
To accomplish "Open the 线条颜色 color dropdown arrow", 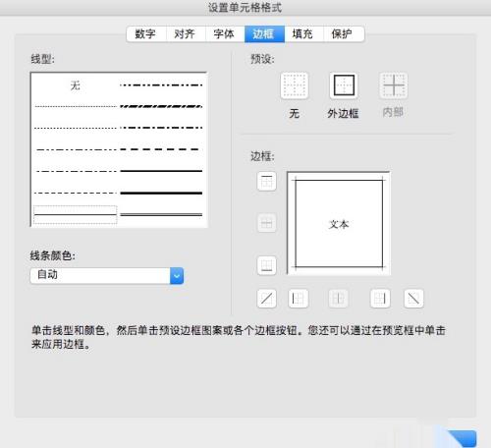I will pyautogui.click(x=177, y=276).
